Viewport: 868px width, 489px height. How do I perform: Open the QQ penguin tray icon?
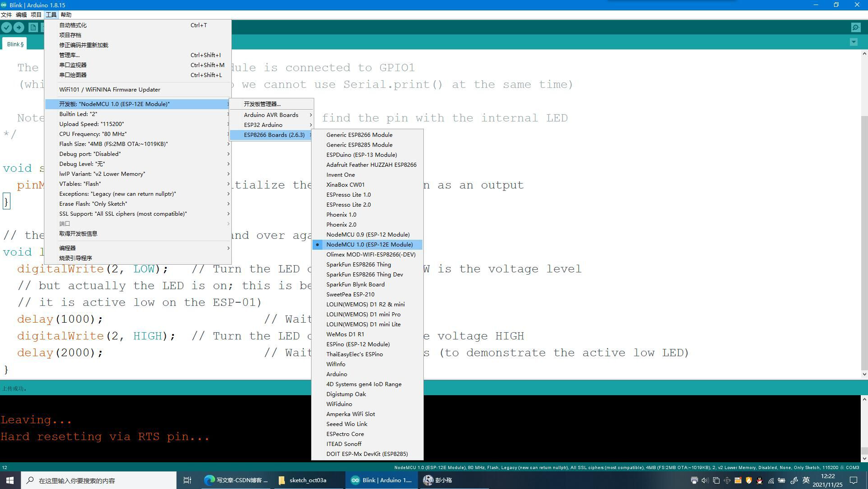759,480
